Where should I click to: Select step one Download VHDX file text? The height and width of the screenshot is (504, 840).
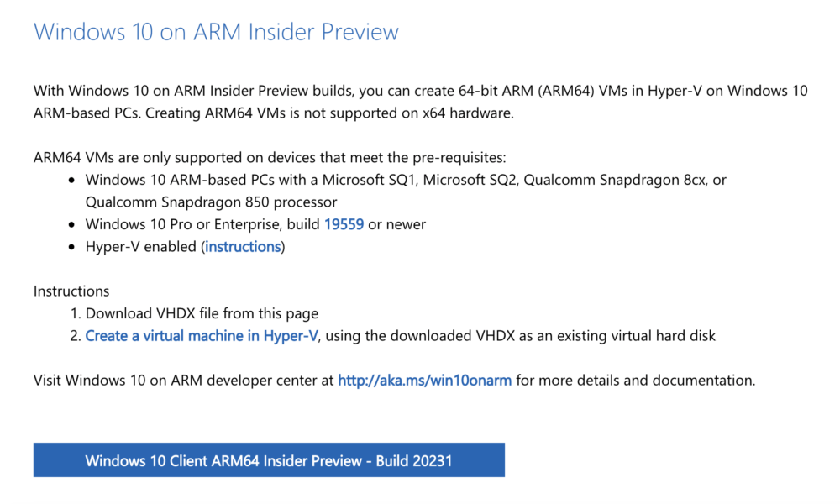202,313
